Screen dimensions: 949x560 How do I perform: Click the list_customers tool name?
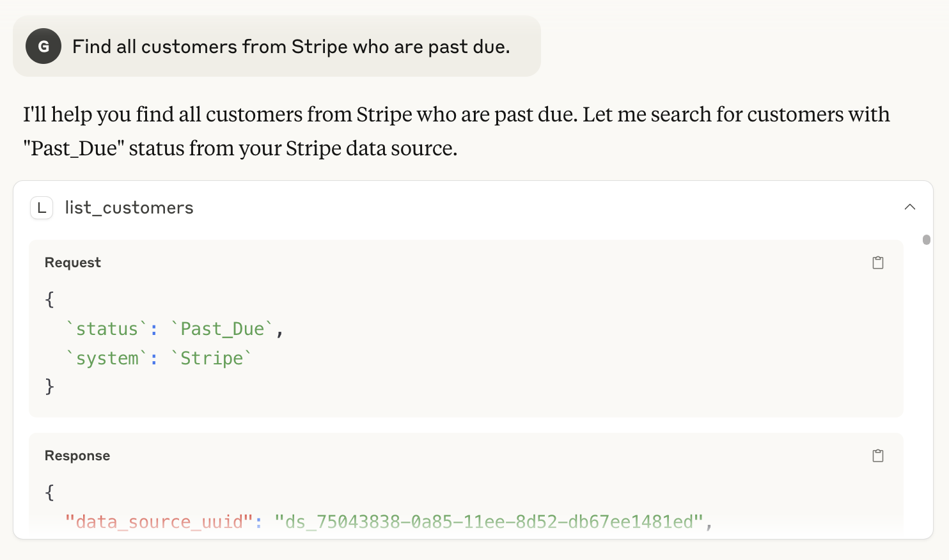pos(129,208)
